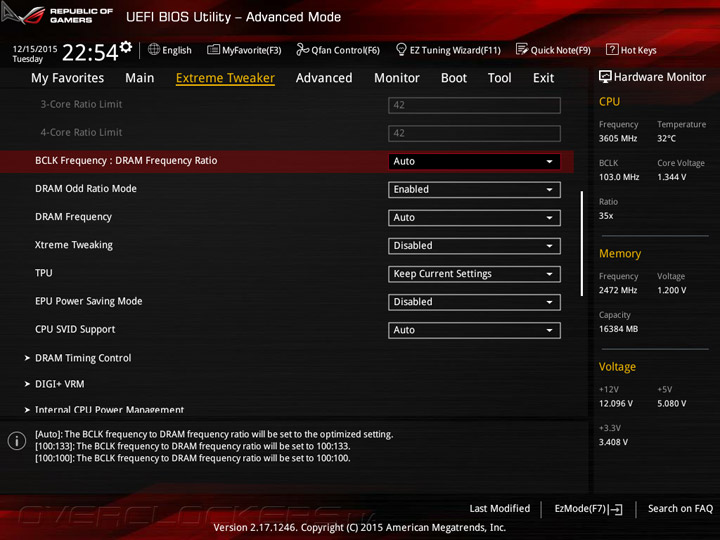Go to the Monitor tab
Screen dimensions: 720x540
coord(397,78)
